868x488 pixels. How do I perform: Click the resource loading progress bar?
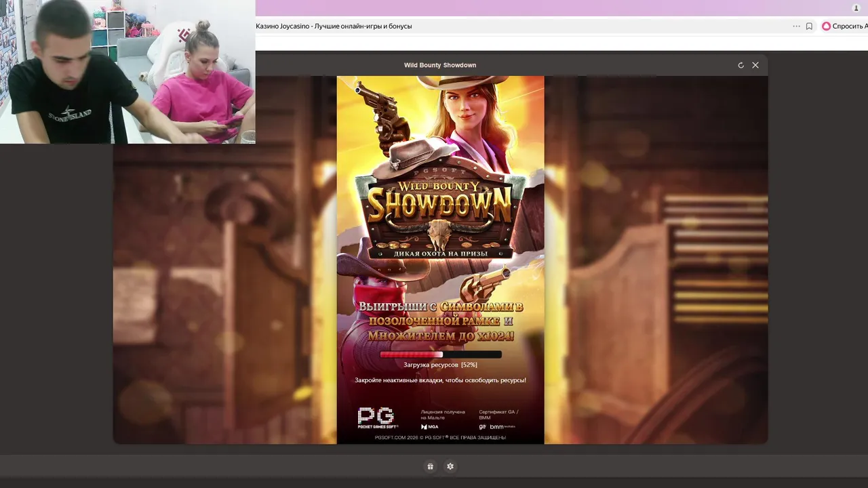441,354
